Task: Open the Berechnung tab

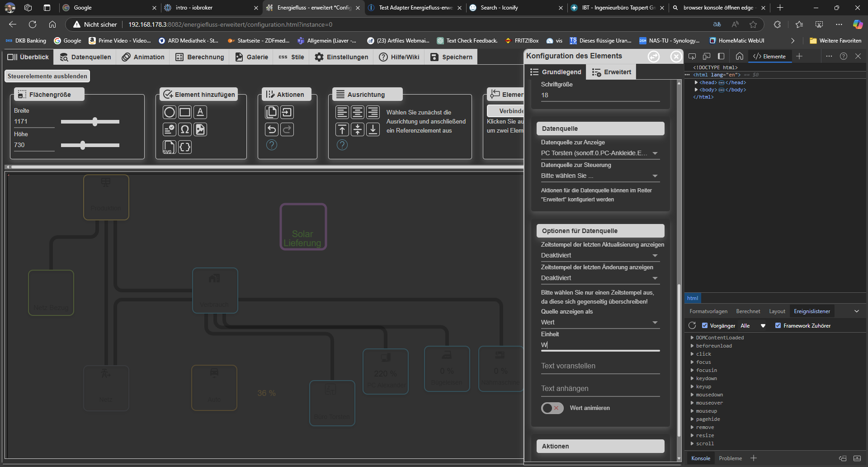Action: click(199, 57)
